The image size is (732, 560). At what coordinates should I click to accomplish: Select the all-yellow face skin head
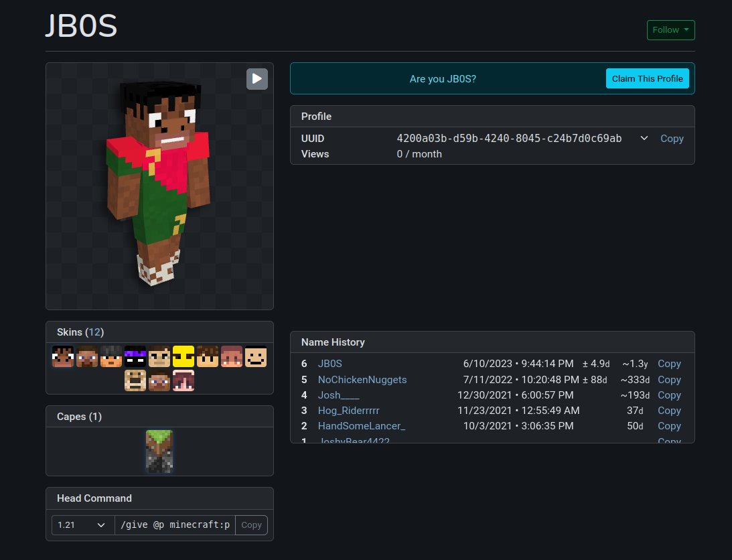pyautogui.click(x=184, y=356)
